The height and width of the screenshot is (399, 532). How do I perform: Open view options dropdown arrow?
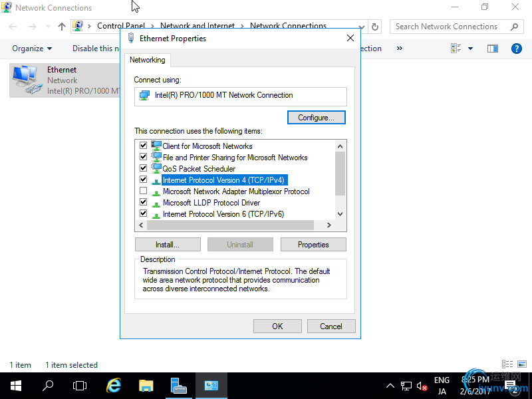point(471,49)
